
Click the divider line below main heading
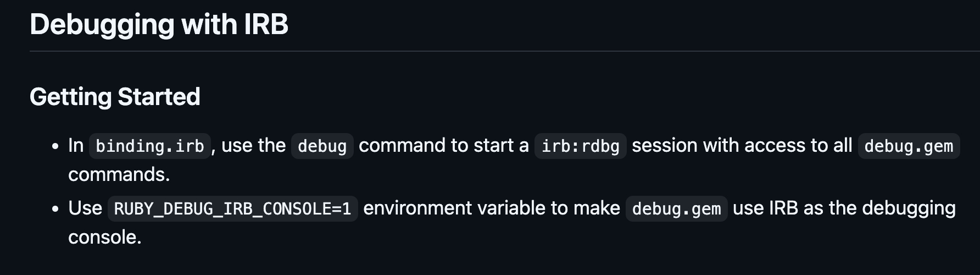pos(494,51)
